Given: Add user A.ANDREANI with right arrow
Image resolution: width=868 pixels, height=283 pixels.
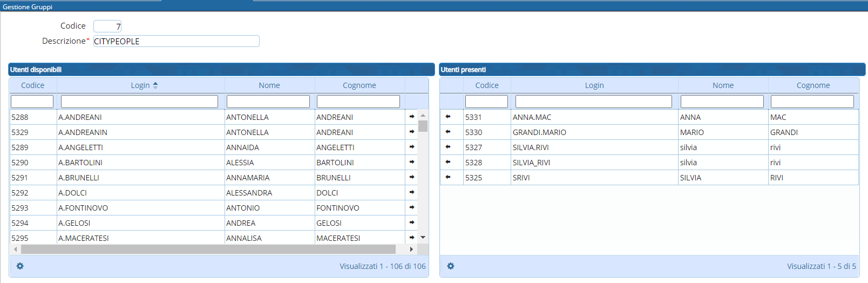Looking at the screenshot, I should coord(411,117).
